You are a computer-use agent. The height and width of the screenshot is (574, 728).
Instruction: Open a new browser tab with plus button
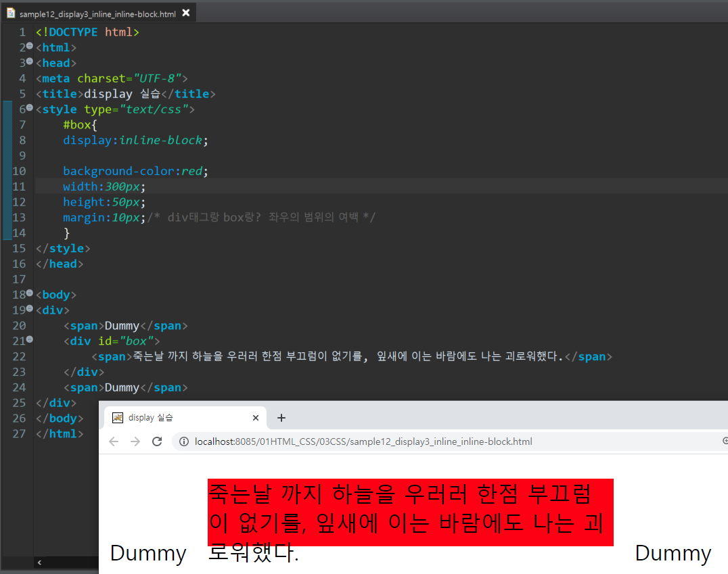281,418
